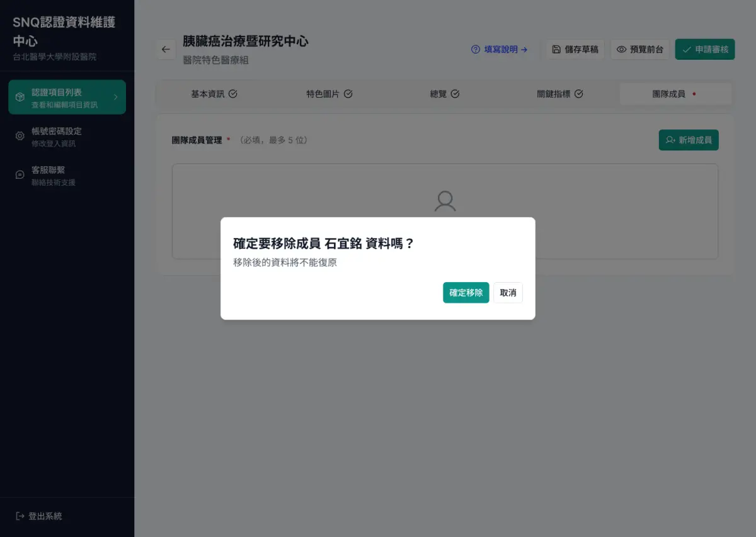Click the avatar placeholder icon in member area
This screenshot has width=756, height=537.
tap(445, 200)
